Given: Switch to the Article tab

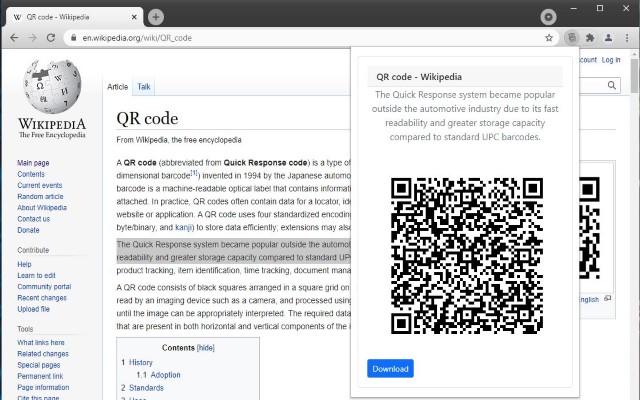Looking at the screenshot, I should pos(118,87).
